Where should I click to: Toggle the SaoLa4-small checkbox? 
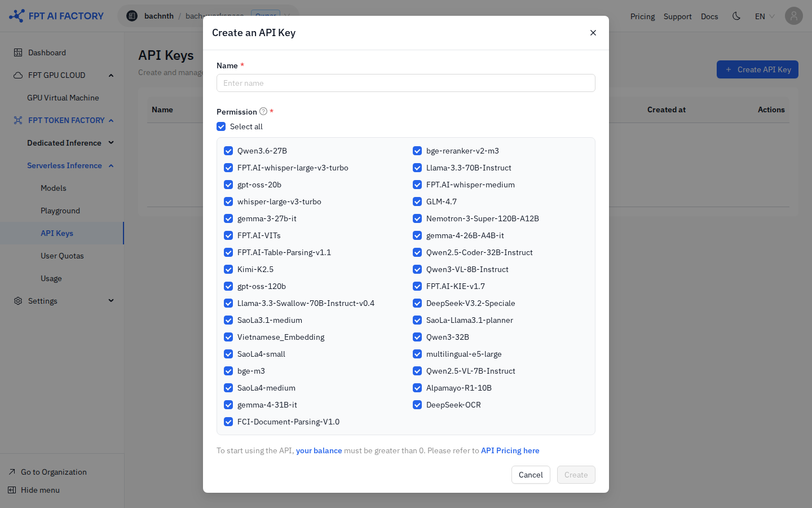pyautogui.click(x=228, y=354)
